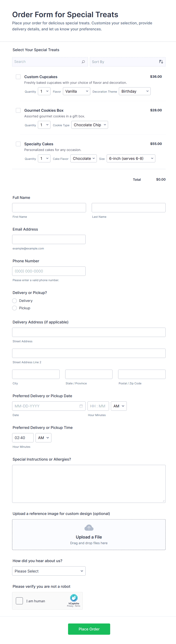Click the search magnifier icon
Viewport: 176px width, 644px height.
point(83,62)
